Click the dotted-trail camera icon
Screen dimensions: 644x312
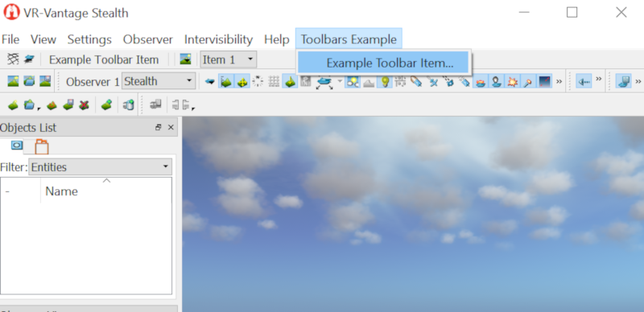[448, 81]
